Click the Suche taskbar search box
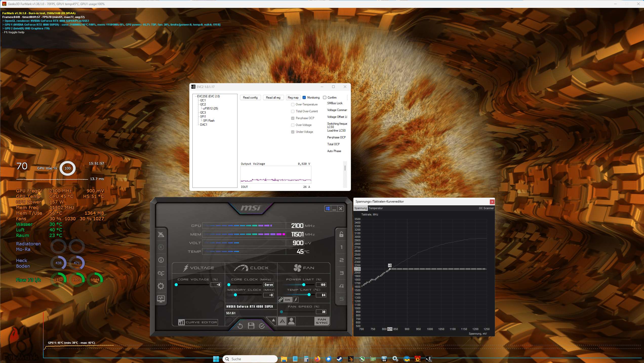Image resolution: width=644 pixels, height=363 pixels. [x=250, y=359]
